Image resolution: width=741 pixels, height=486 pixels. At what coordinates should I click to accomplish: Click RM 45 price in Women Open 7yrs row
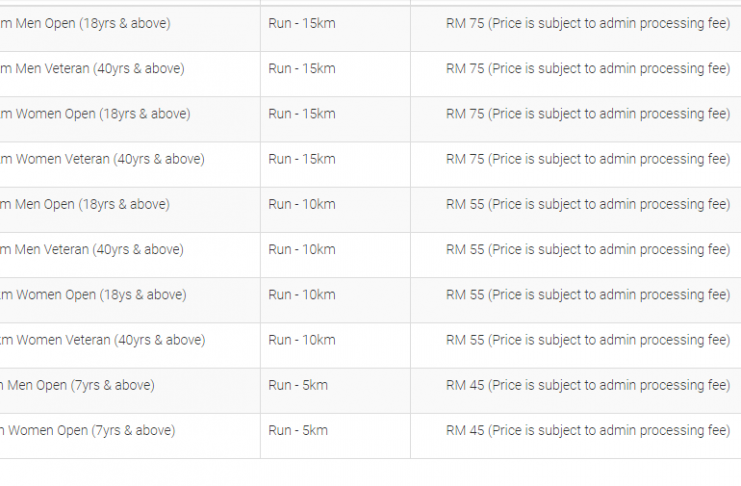[588, 431]
